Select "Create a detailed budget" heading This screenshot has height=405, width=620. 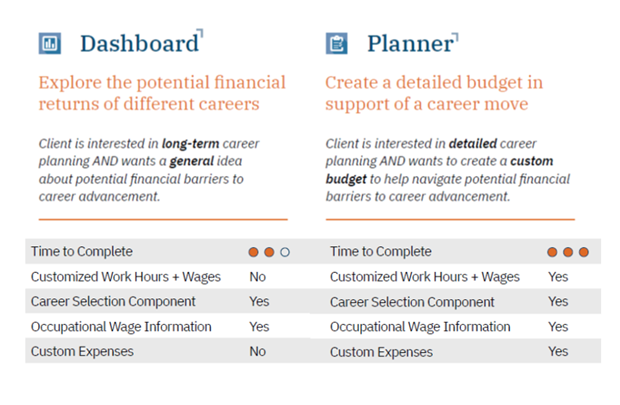tap(433, 93)
